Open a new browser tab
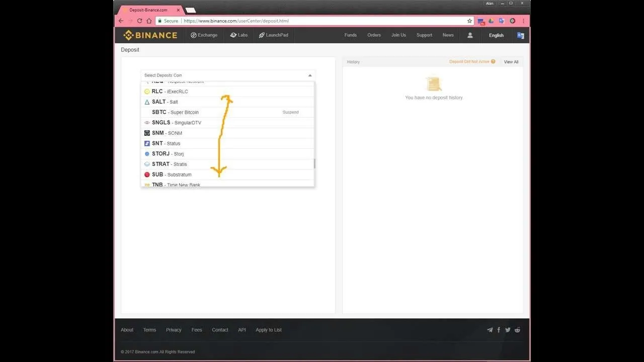This screenshot has width=644, height=362. point(191,10)
